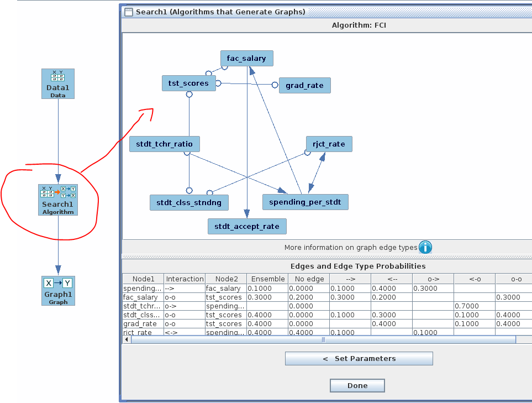Click the Ensemble column header
Viewport: 532px width, 403px height.
coord(267,279)
